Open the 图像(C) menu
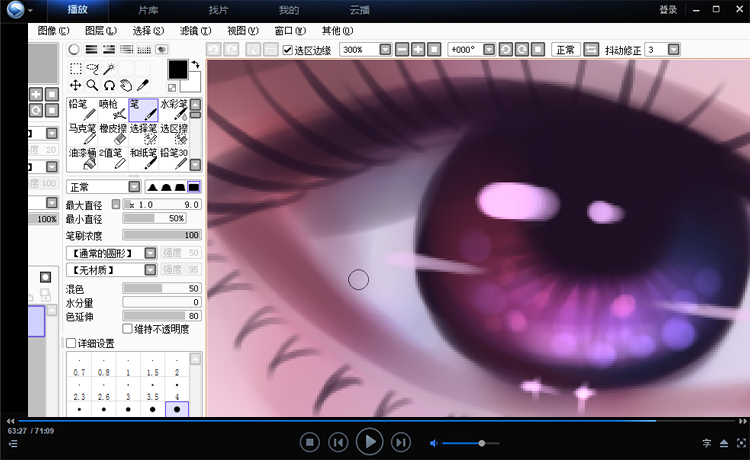 coord(54,31)
